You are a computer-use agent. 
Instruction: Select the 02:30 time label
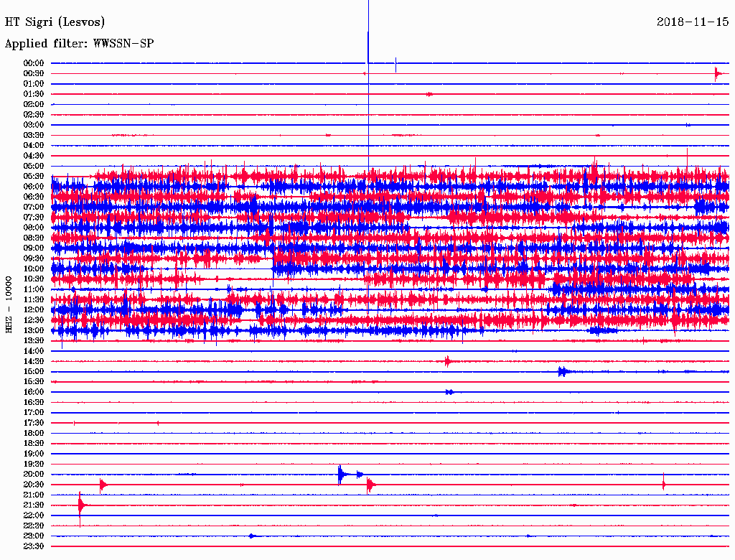coord(34,115)
